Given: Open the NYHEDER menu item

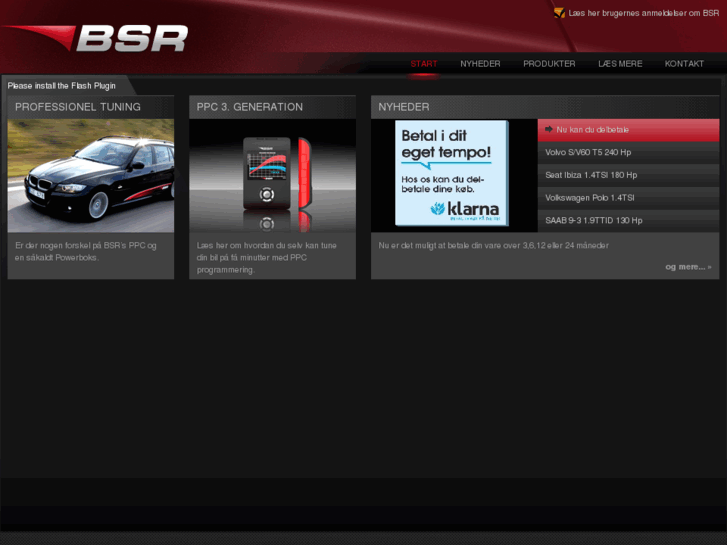Looking at the screenshot, I should (480, 64).
